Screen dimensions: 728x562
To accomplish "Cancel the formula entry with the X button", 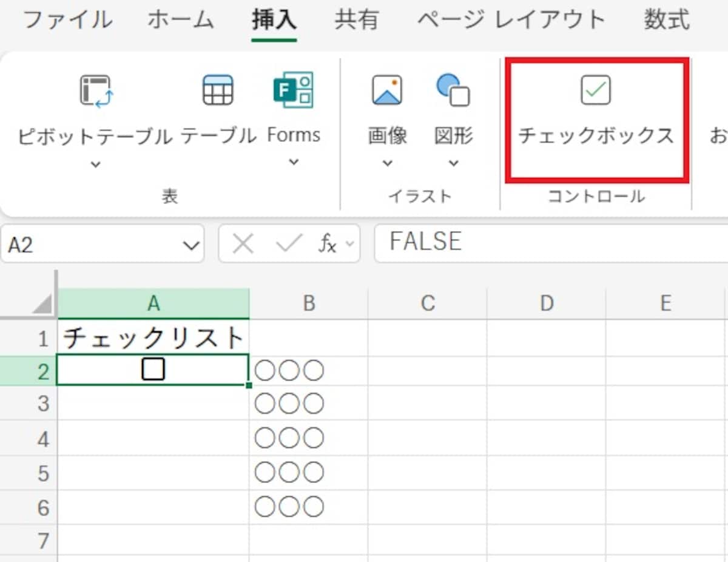I will (242, 242).
